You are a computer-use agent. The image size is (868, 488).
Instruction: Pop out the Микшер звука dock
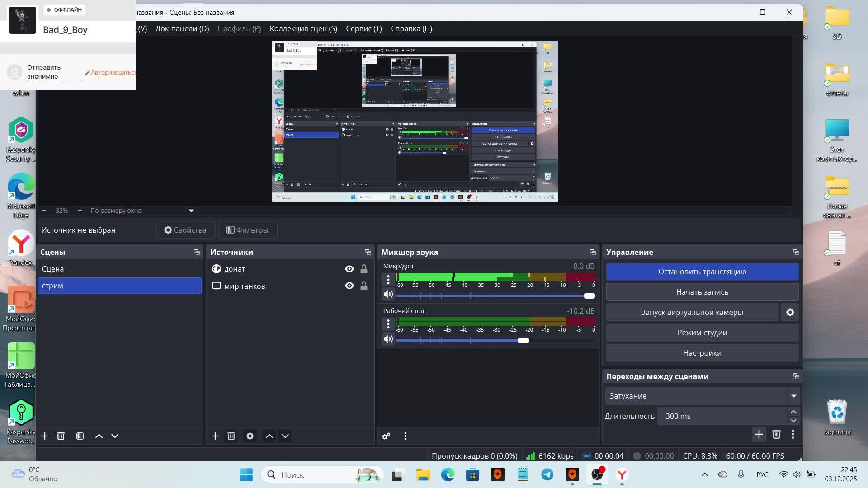point(592,252)
